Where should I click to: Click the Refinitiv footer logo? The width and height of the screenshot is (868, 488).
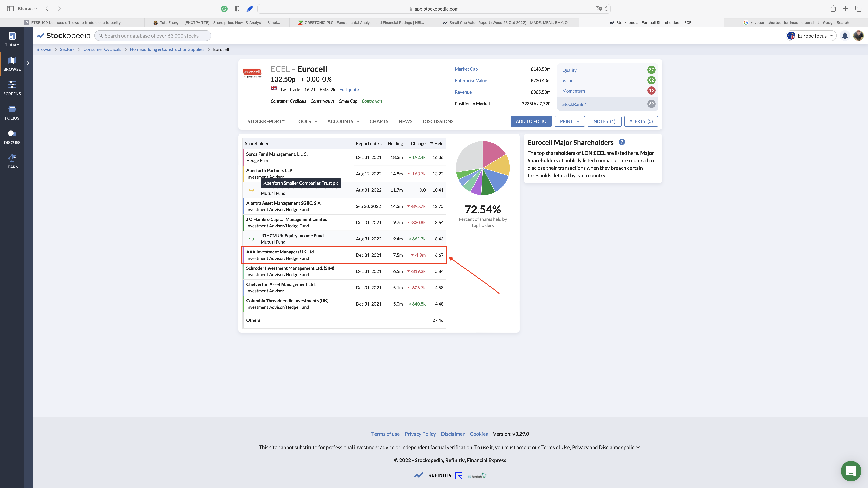pos(445,475)
